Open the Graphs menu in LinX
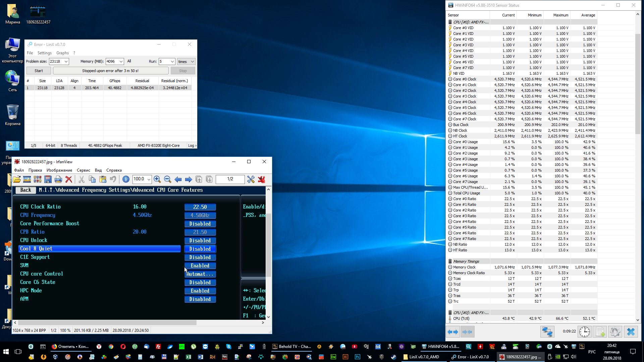 pyautogui.click(x=62, y=53)
